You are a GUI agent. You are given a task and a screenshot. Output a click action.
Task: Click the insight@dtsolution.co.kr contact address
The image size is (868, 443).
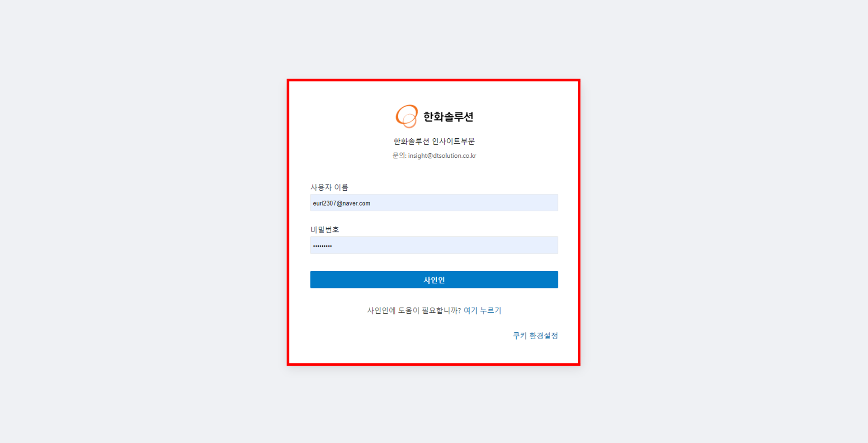pyautogui.click(x=442, y=156)
